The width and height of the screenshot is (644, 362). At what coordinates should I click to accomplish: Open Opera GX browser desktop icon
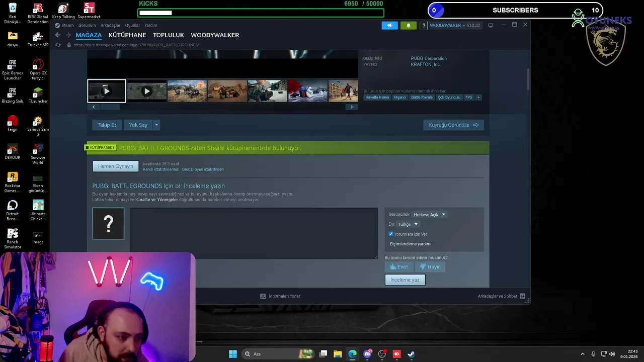point(38,69)
